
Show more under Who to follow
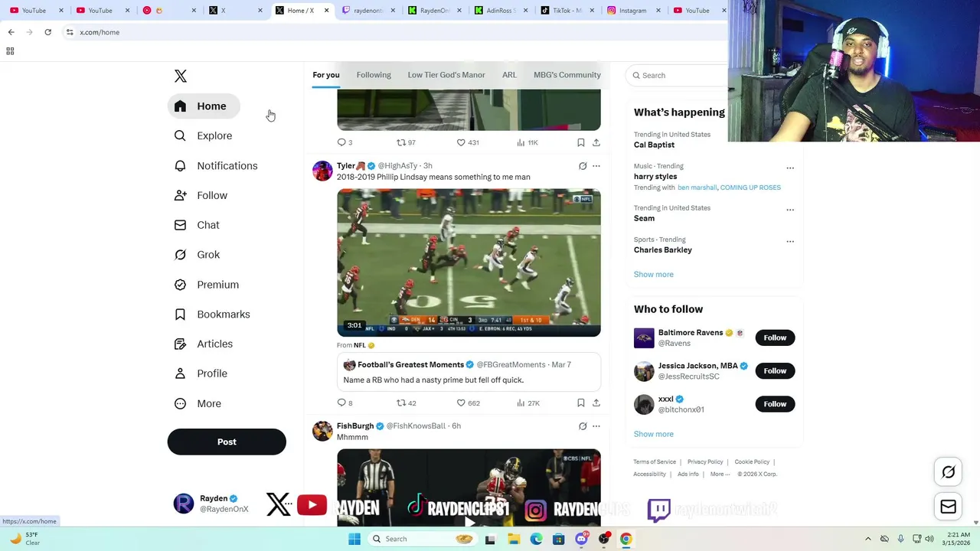click(654, 434)
